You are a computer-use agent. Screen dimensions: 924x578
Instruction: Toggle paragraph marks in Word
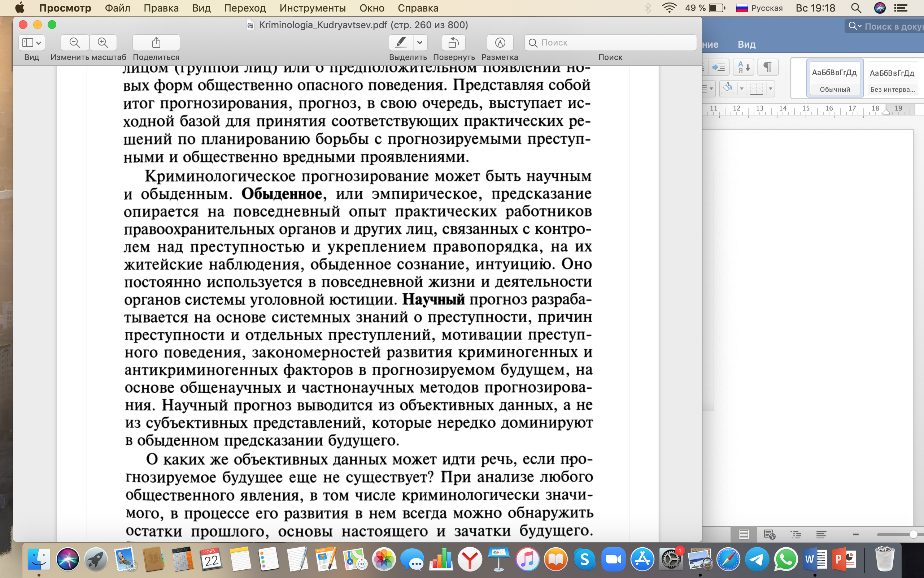[x=767, y=67]
